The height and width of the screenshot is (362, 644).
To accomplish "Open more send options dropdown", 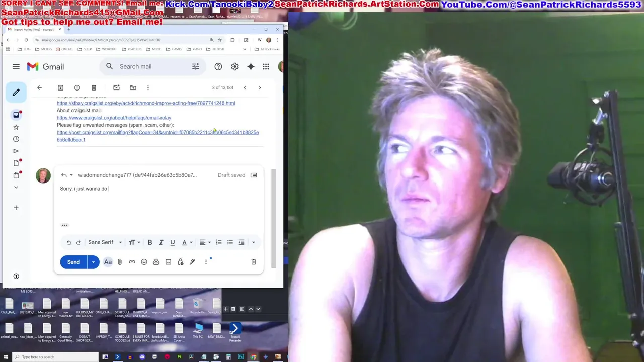I will click(93, 262).
